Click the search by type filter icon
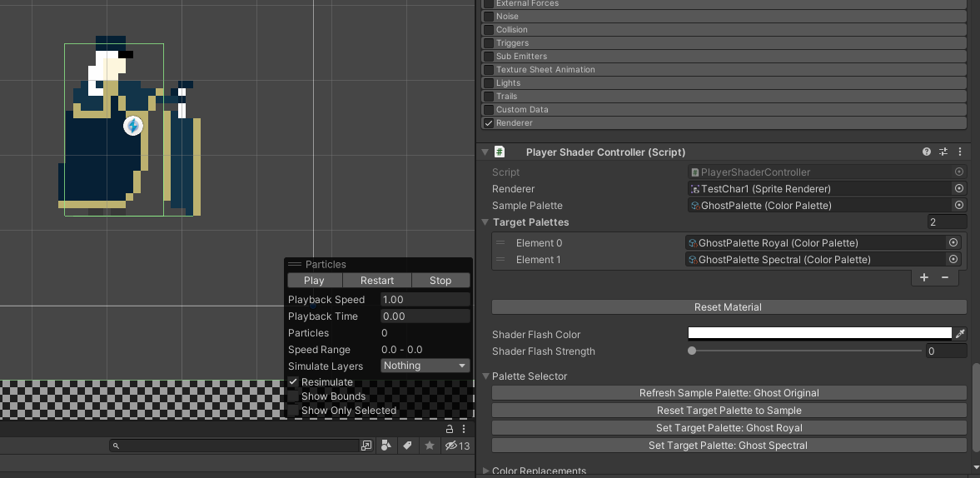Screen dimensions: 980x478 click(x=386, y=446)
